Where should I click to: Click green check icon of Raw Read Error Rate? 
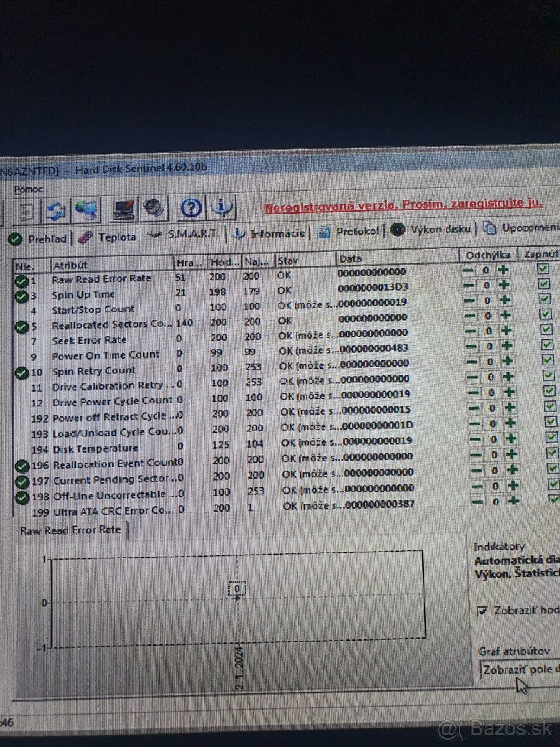click(x=21, y=282)
